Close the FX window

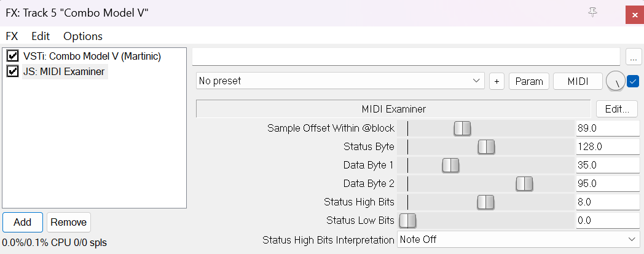click(x=634, y=14)
